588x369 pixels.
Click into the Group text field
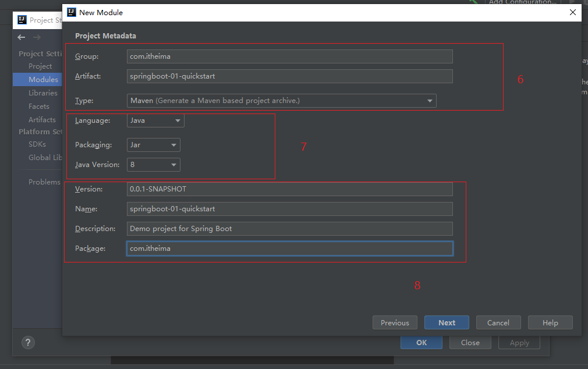pyautogui.click(x=289, y=56)
